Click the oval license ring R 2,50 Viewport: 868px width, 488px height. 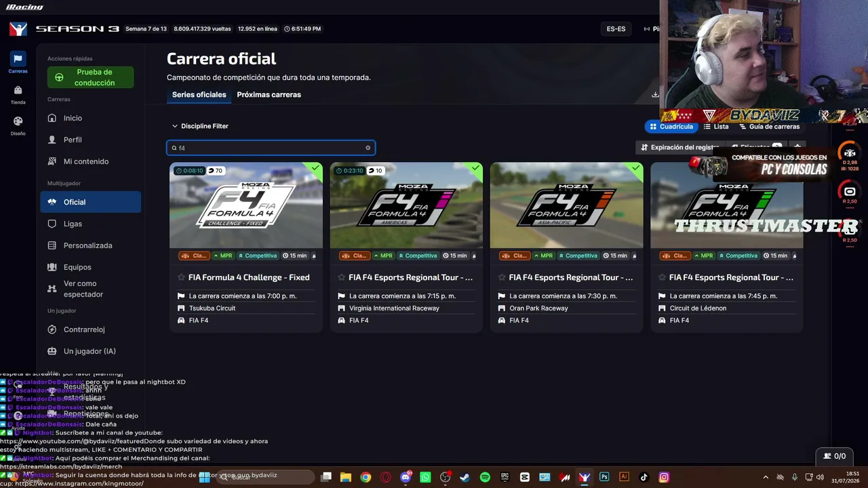(849, 191)
